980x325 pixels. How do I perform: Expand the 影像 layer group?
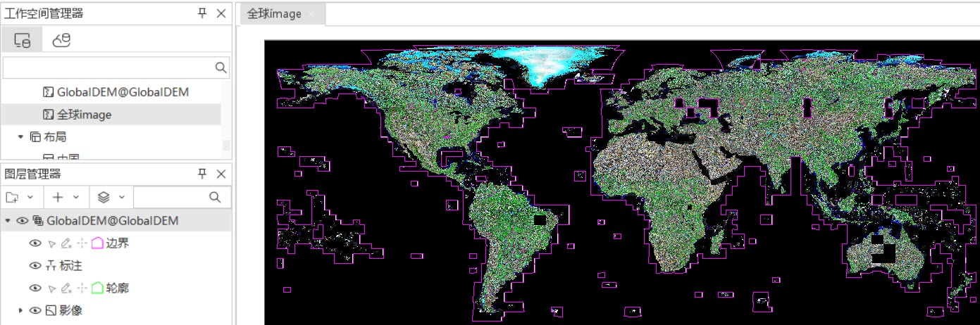[x=20, y=310]
